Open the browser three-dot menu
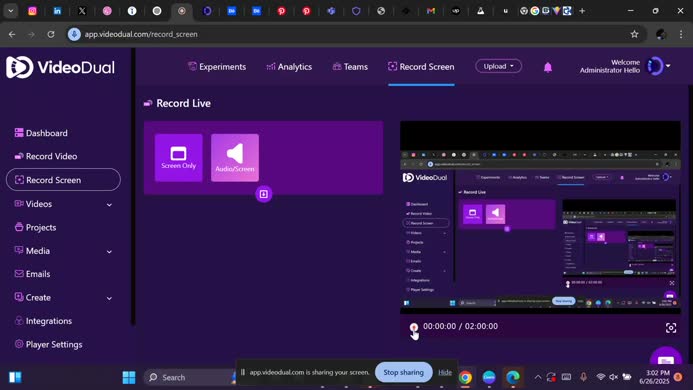This screenshot has width=693, height=390. [x=681, y=34]
